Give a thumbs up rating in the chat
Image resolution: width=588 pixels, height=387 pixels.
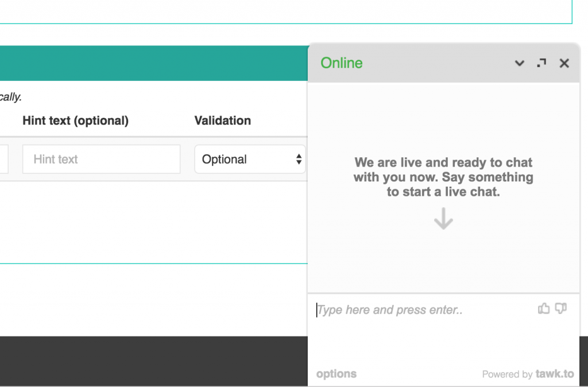544,308
